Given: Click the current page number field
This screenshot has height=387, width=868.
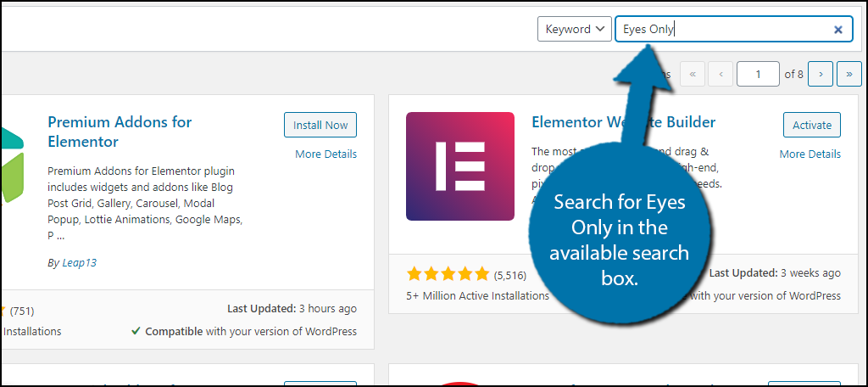Looking at the screenshot, I should [x=758, y=74].
